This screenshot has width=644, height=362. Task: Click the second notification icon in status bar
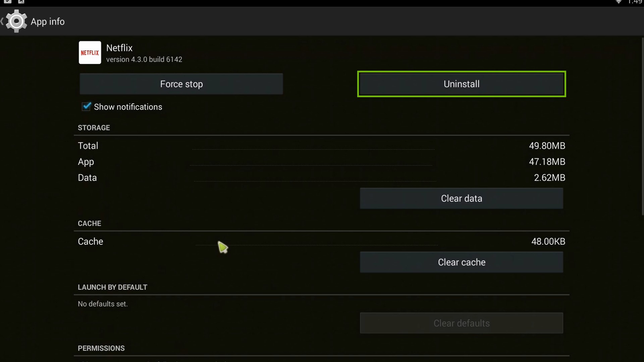coord(21,2)
